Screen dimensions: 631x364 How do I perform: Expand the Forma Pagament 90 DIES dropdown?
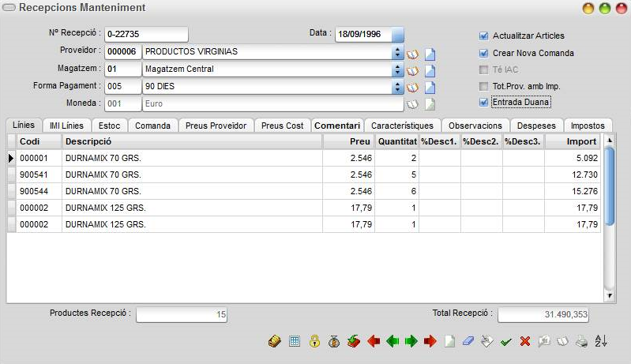397,87
